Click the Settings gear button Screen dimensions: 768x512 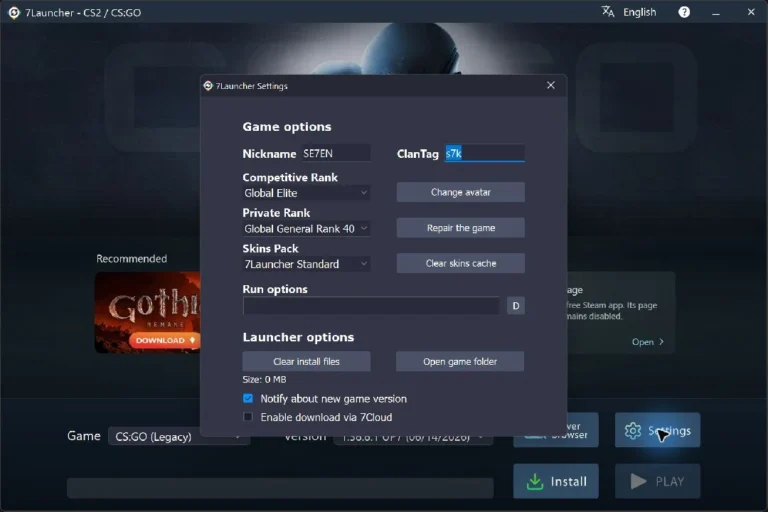coord(657,430)
